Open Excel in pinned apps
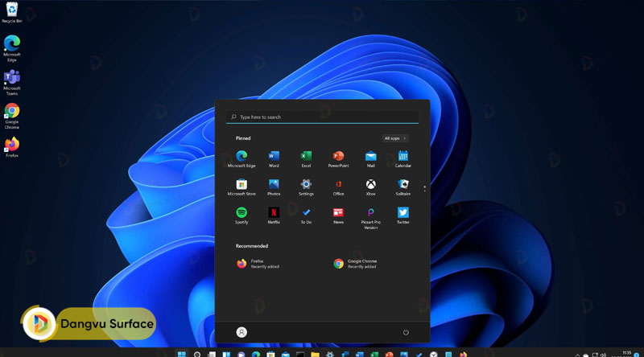The height and width of the screenshot is (357, 644). [x=306, y=156]
